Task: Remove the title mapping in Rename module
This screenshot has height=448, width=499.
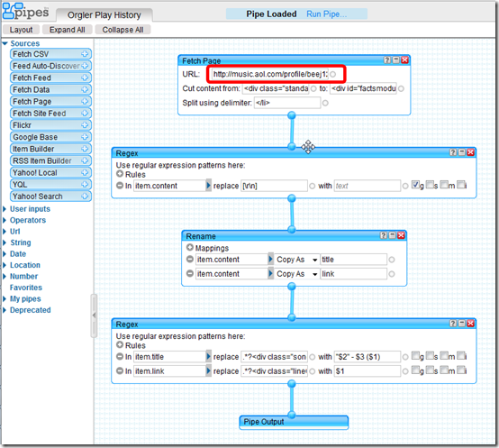Action: click(x=190, y=260)
